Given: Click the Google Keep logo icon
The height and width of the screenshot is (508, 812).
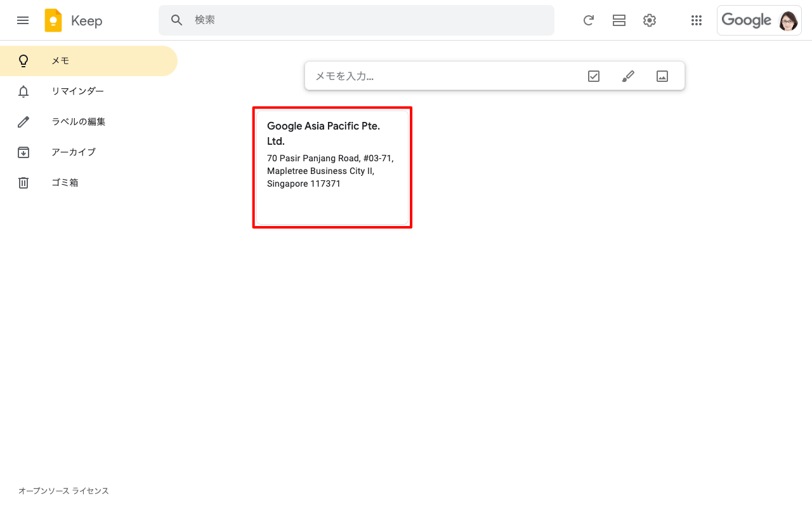Looking at the screenshot, I should pos(53,20).
